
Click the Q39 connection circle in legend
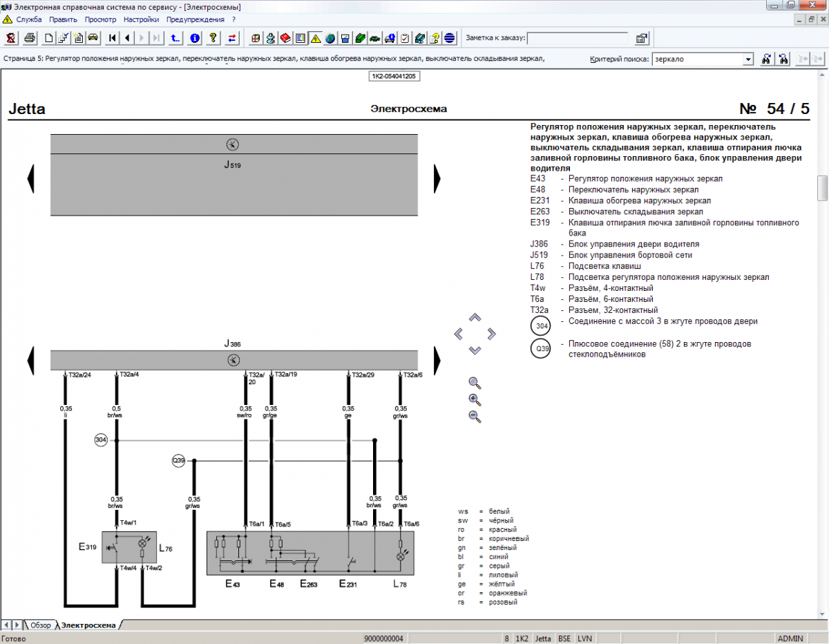pos(540,349)
